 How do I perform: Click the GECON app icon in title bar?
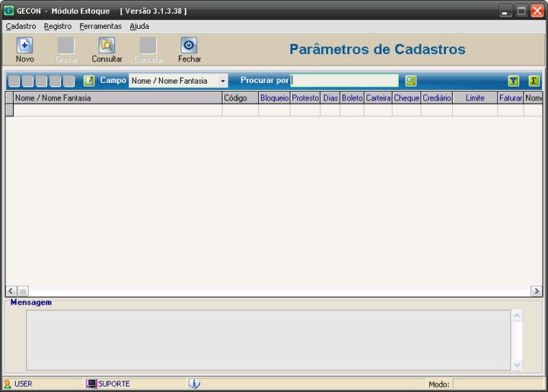8,11
